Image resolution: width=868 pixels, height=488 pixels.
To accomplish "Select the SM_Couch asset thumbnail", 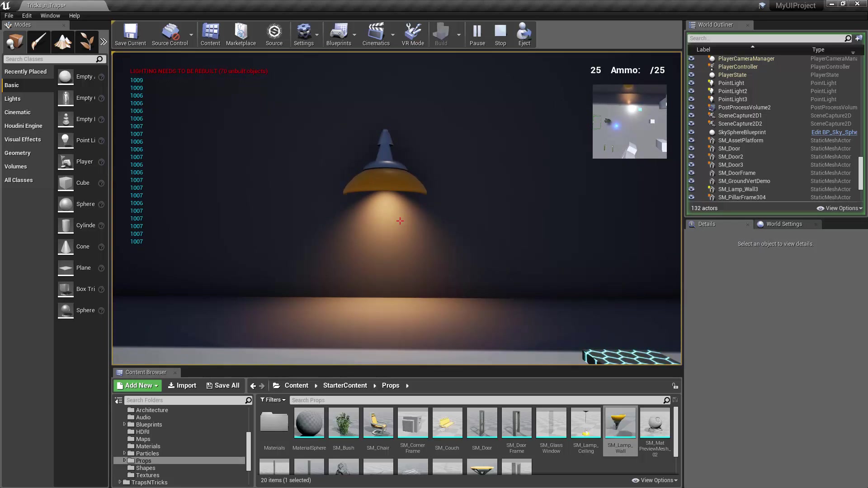I will point(447,423).
